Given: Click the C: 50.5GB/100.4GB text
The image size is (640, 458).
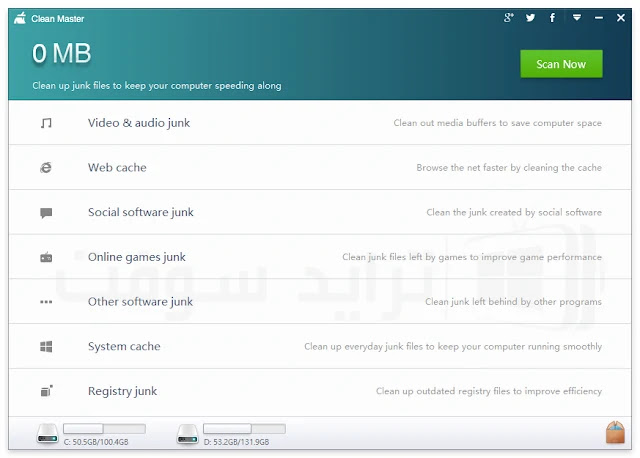Looking at the screenshot, I should [x=96, y=442].
